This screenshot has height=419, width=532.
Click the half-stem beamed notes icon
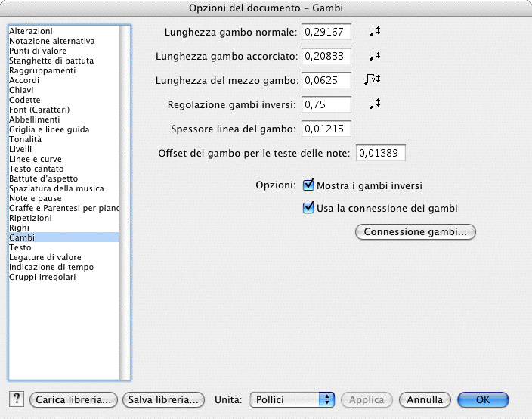coord(371,79)
